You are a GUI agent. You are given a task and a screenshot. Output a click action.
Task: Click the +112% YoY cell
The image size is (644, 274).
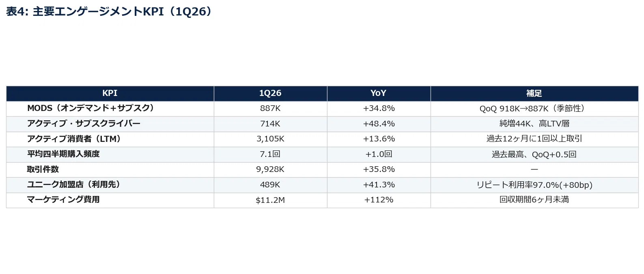379,200
